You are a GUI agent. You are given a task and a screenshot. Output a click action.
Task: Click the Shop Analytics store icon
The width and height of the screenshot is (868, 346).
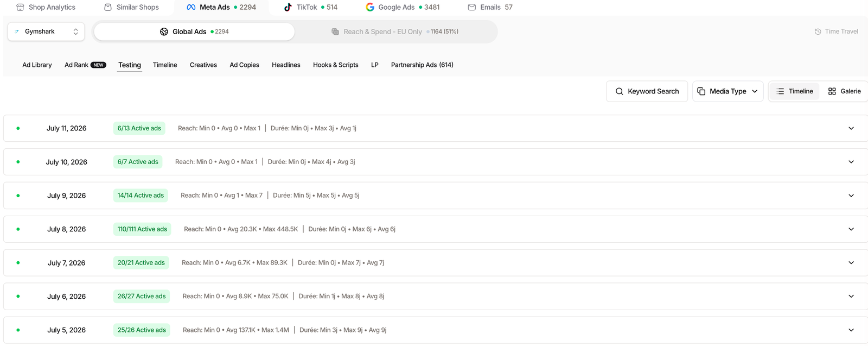20,7
